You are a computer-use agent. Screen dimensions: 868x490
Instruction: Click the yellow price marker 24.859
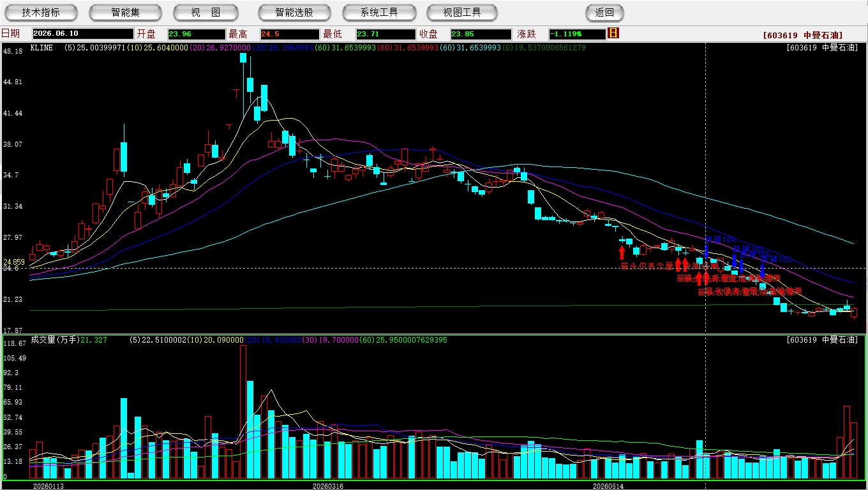(15, 262)
